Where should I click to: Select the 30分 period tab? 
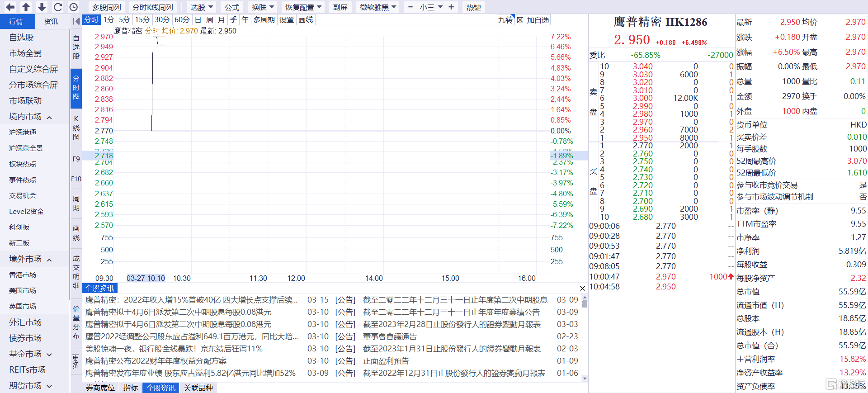162,19
